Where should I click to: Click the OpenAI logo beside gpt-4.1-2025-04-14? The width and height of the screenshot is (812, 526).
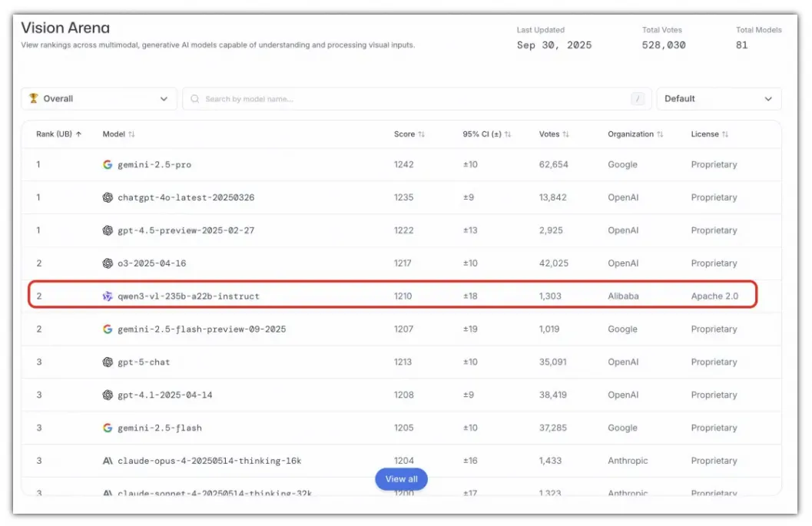[108, 395]
